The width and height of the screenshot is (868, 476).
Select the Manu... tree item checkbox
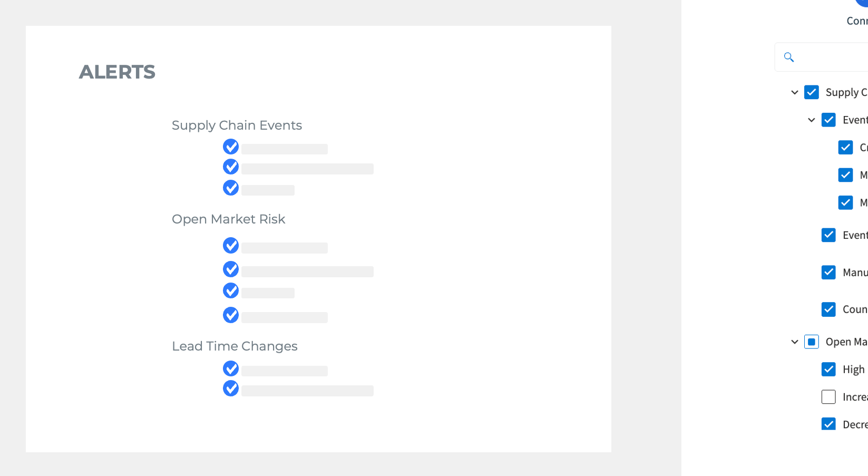[x=828, y=272]
